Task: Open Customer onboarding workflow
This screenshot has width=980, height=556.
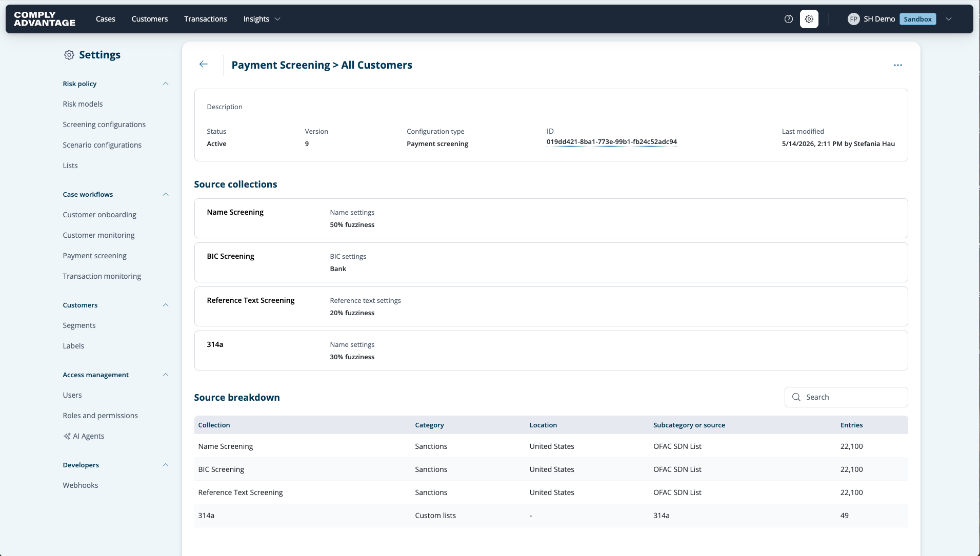Action: point(99,215)
